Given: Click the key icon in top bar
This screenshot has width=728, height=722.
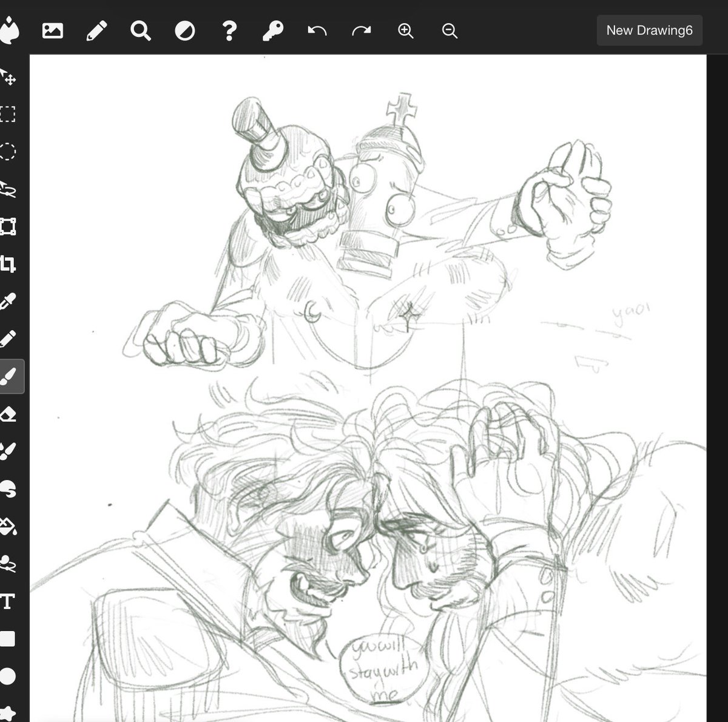Looking at the screenshot, I should (273, 30).
